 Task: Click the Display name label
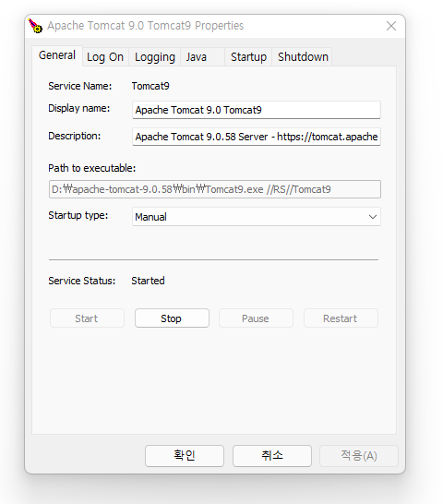pos(78,108)
